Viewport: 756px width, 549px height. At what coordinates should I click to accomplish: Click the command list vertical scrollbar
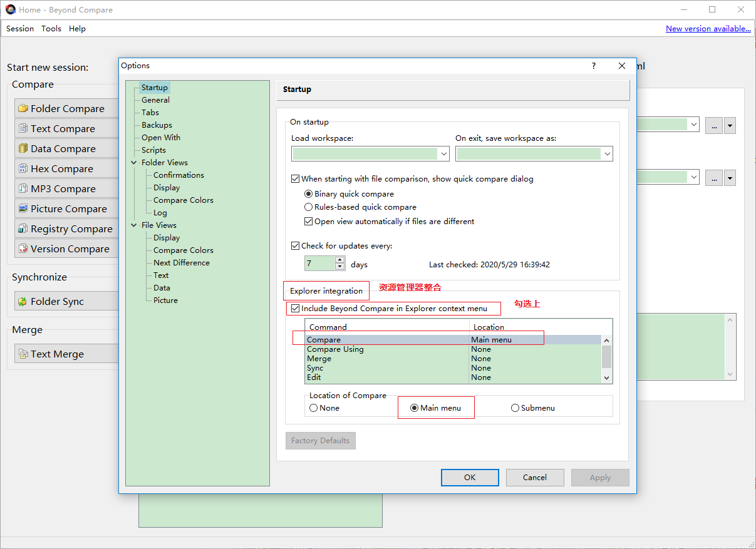[606, 359]
